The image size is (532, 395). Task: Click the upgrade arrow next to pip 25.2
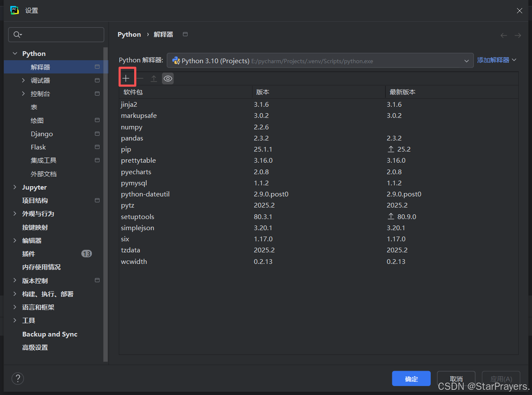[391, 149]
